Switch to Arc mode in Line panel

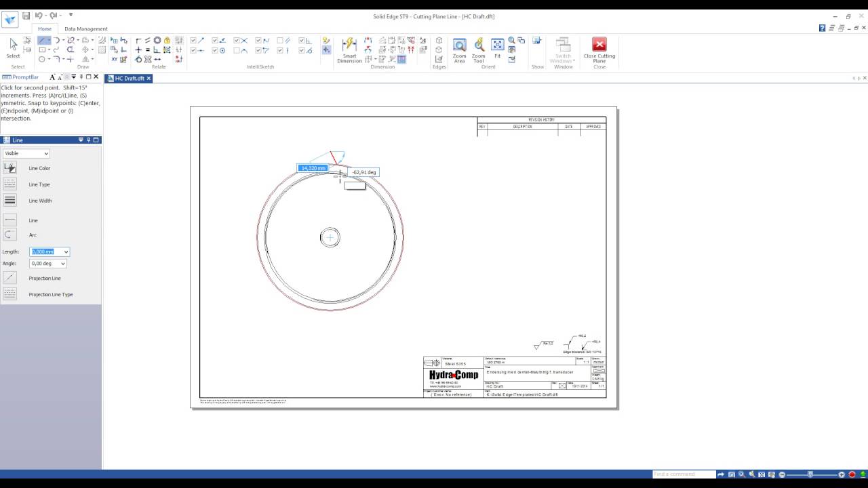pyautogui.click(x=9, y=235)
